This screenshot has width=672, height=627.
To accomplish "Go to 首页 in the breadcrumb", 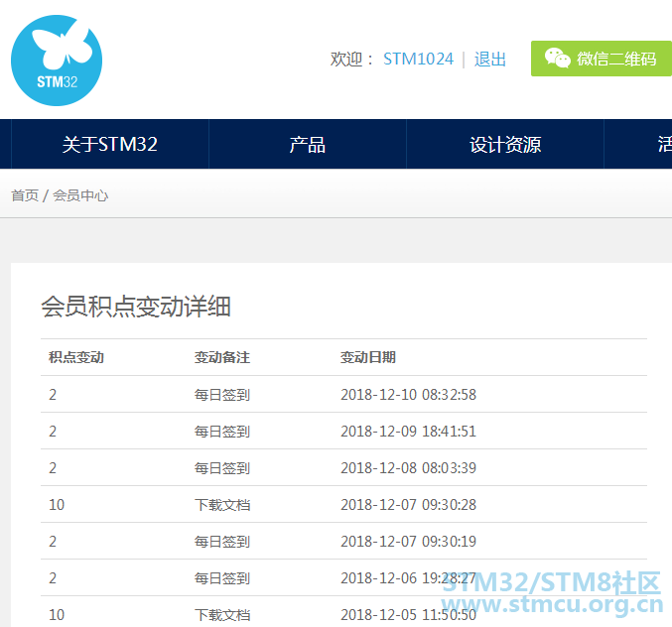I will tap(25, 195).
